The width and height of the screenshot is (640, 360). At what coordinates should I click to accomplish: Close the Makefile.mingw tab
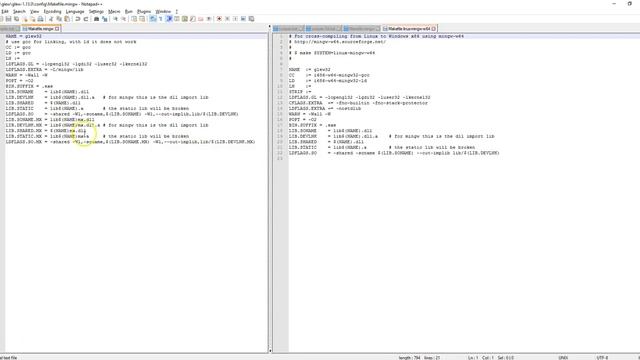click(x=57, y=29)
